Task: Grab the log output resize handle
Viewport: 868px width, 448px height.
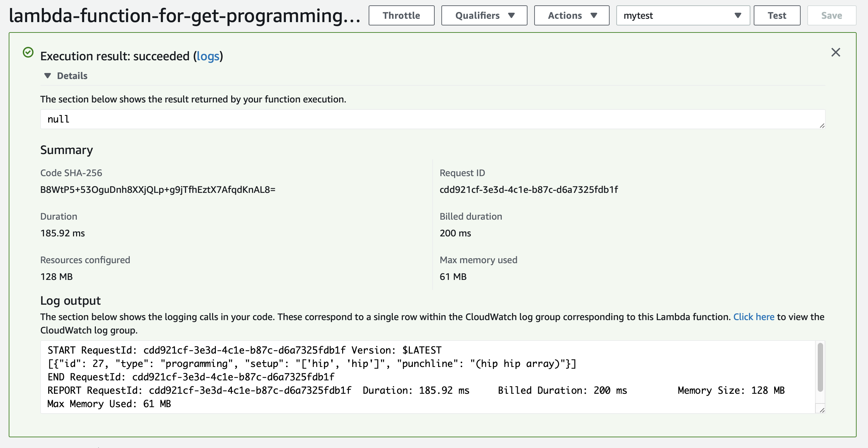Action: click(822, 410)
